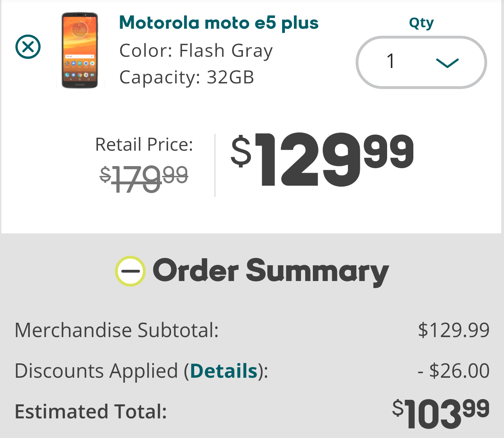
Task: Click the Qty label above dropdown
Action: coord(421,23)
